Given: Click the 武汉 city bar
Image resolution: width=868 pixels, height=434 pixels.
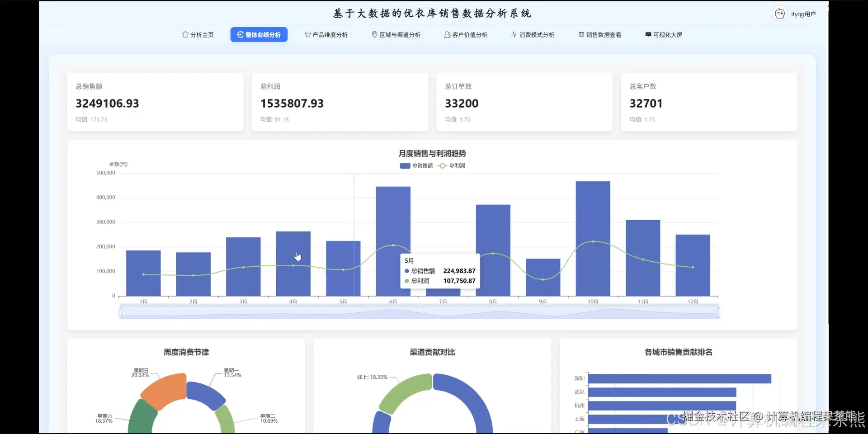Looking at the screenshot, I should point(662,392).
